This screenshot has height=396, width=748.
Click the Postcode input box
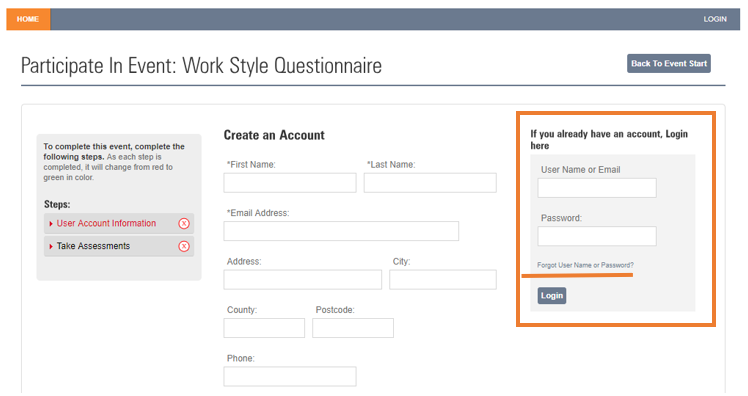tap(353, 328)
